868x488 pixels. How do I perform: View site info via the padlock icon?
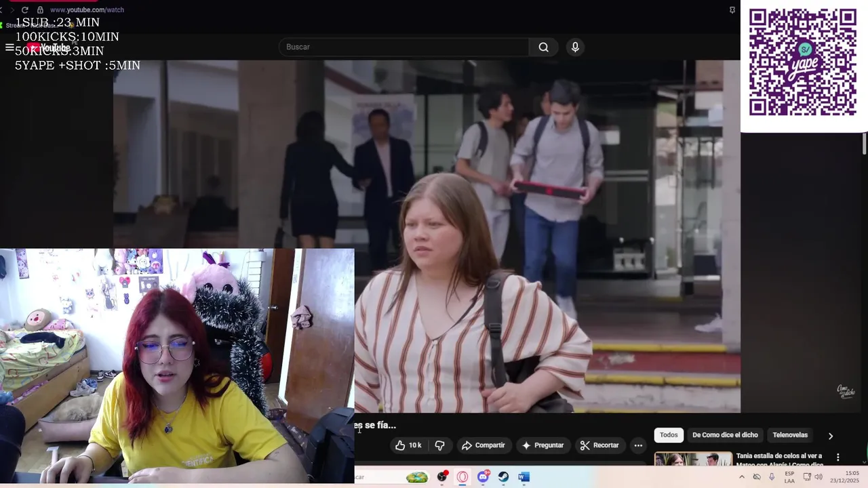[40, 10]
